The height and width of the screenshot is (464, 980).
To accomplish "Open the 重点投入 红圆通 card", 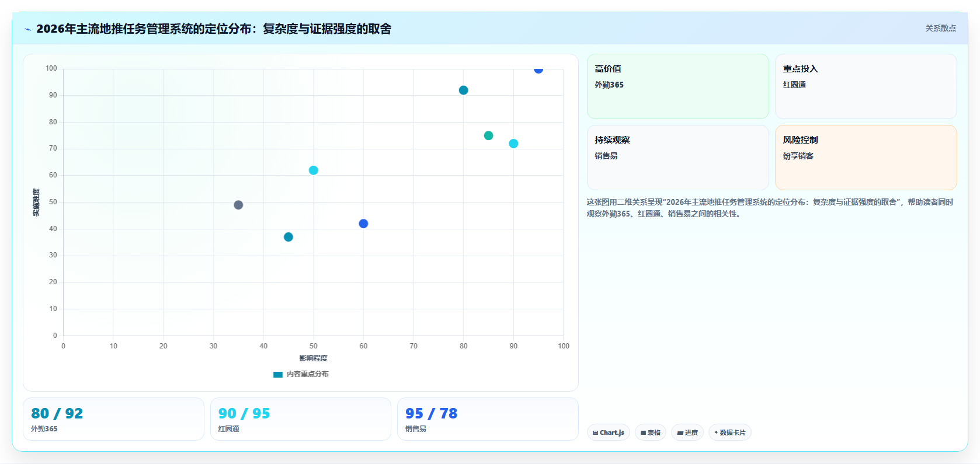I will click(x=866, y=86).
